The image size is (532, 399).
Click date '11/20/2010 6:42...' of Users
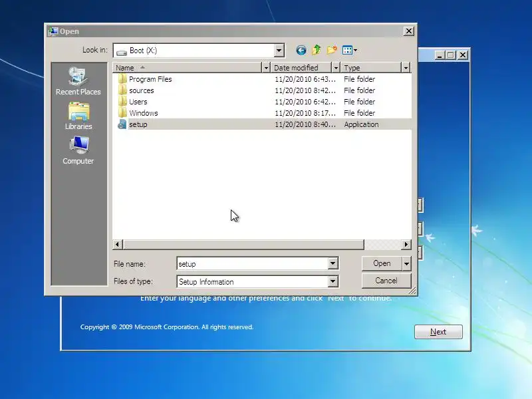pyautogui.click(x=305, y=102)
